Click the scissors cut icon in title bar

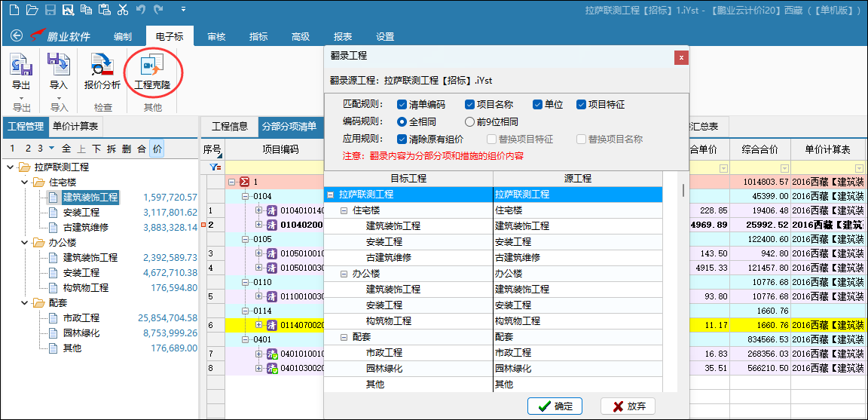123,10
